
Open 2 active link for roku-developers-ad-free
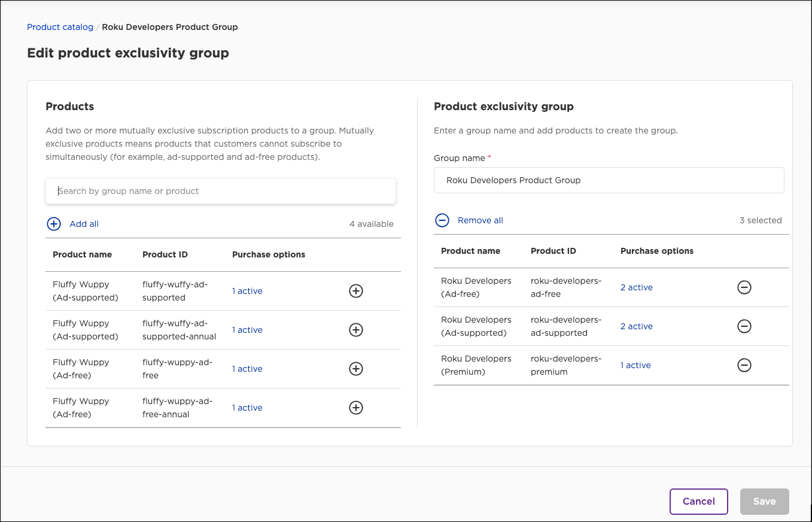pyautogui.click(x=636, y=287)
